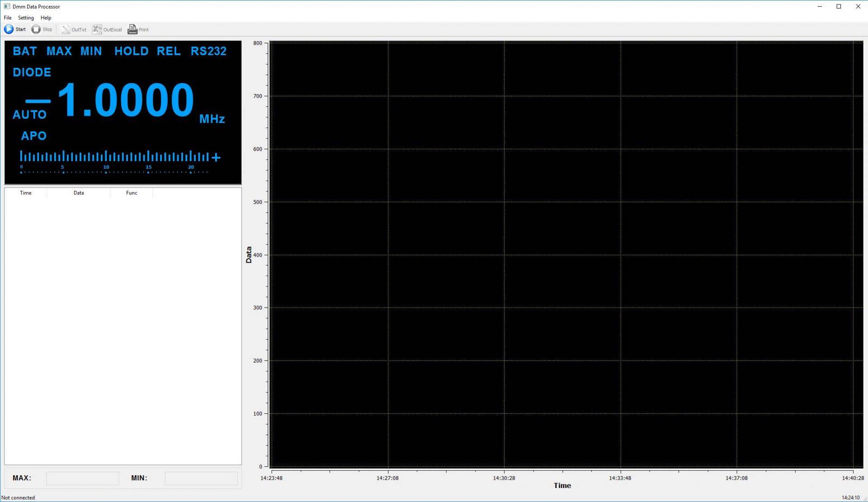This screenshot has width=868, height=502.
Task: Click the blue Start play icon
Action: 9,29
